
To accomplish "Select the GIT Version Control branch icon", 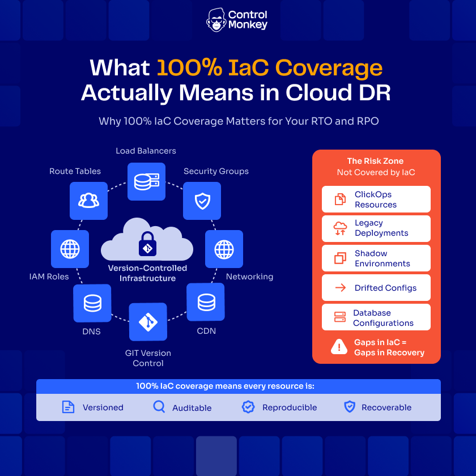I will (x=148, y=321).
